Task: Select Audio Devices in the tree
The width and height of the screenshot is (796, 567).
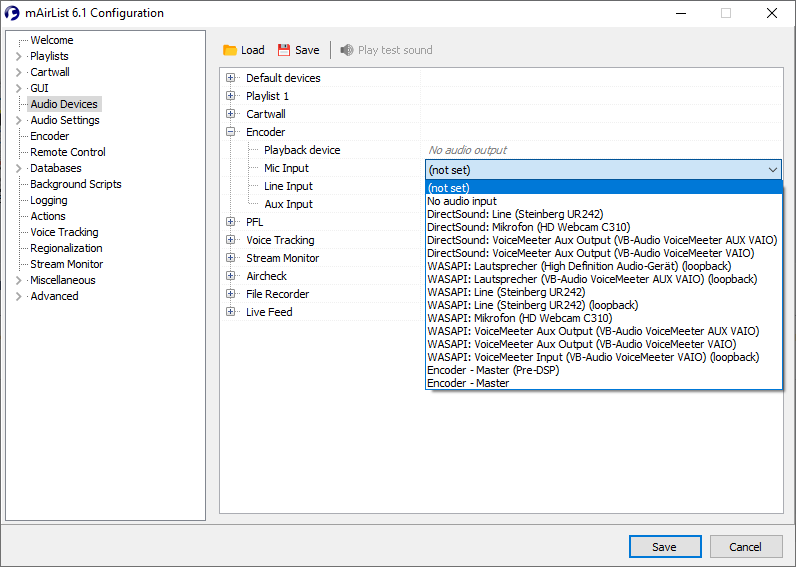Action: click(64, 104)
